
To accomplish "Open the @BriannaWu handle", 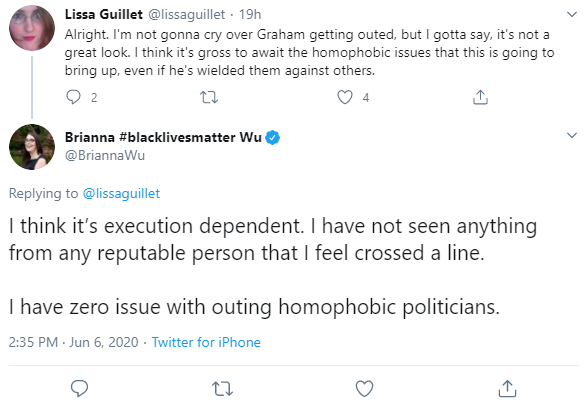I will [105, 155].
